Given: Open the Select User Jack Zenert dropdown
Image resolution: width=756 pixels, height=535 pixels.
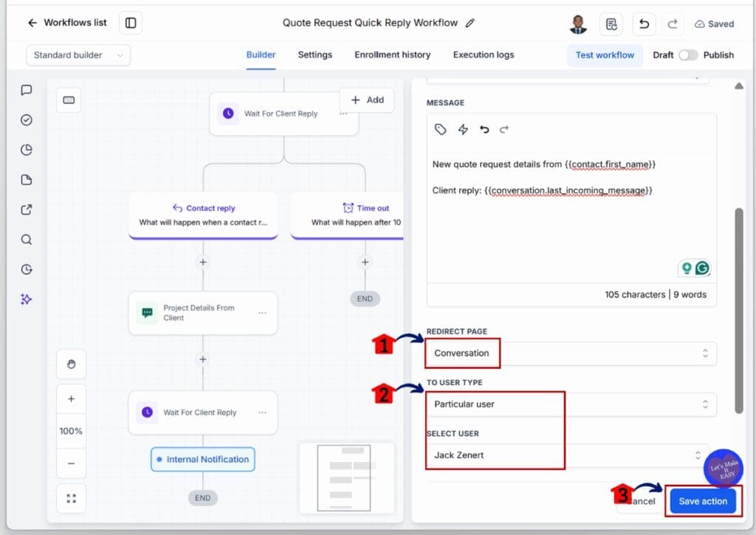Looking at the screenshot, I should point(568,455).
